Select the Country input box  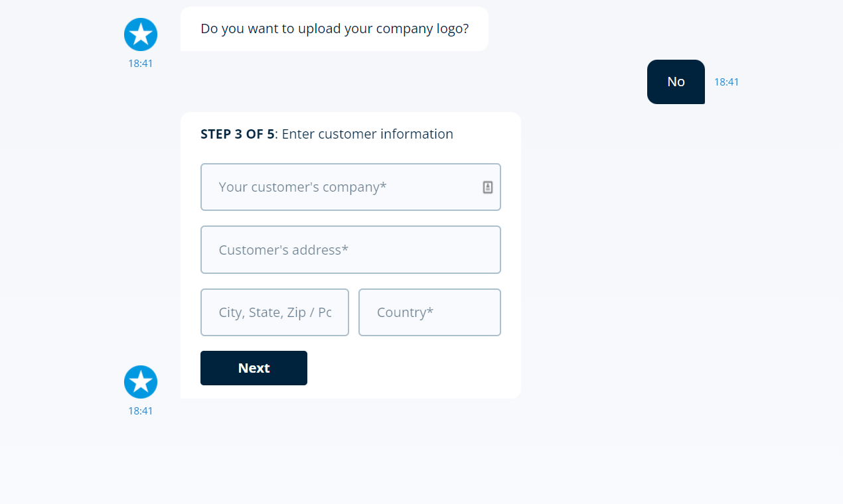429,312
